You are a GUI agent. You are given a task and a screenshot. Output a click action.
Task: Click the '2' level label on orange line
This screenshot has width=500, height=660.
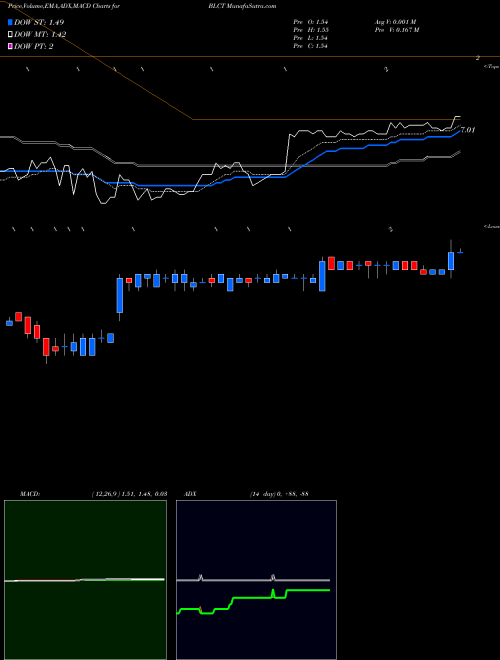478,58
